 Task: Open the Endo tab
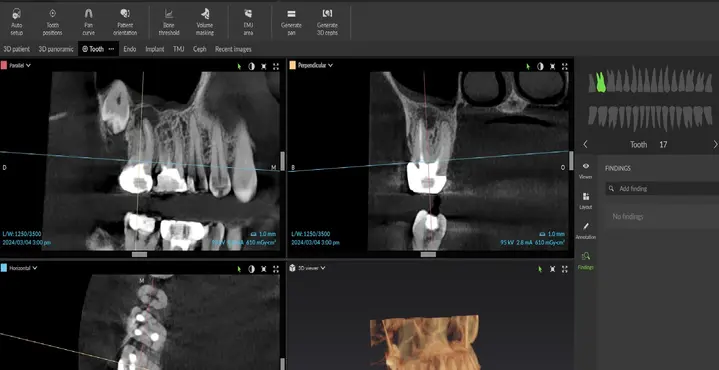(130, 49)
